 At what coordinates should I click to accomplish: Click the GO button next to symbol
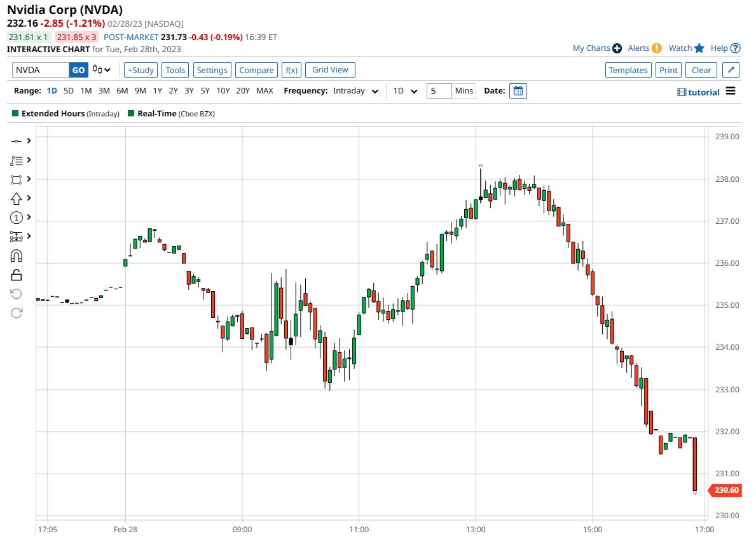tap(79, 70)
